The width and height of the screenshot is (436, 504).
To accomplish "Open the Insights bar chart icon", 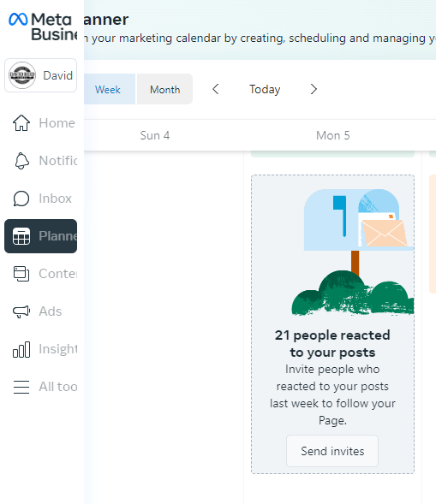I will tap(21, 349).
